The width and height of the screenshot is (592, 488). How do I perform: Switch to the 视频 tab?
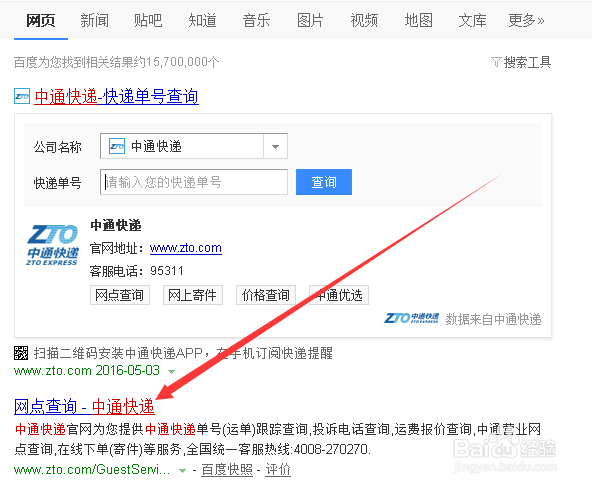[x=364, y=20]
